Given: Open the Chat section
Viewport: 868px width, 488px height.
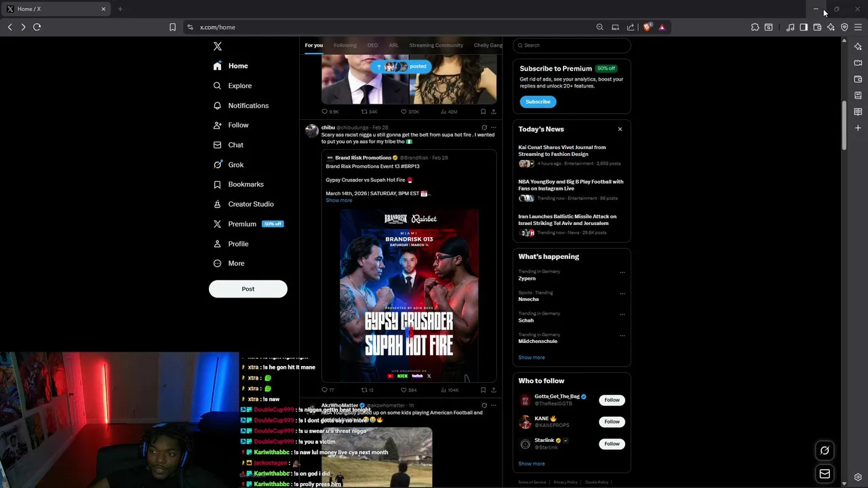Looking at the screenshot, I should point(228,144).
